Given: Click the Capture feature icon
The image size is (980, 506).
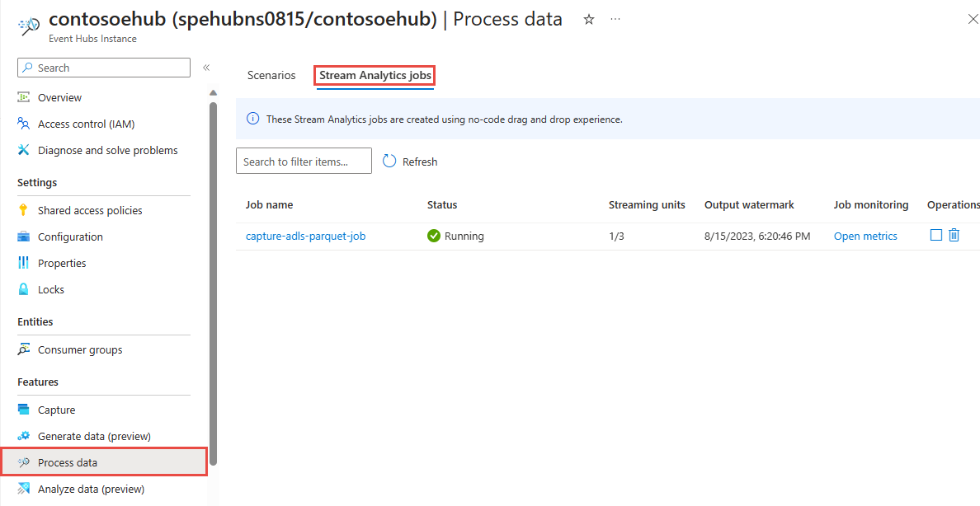Looking at the screenshot, I should click(x=24, y=410).
